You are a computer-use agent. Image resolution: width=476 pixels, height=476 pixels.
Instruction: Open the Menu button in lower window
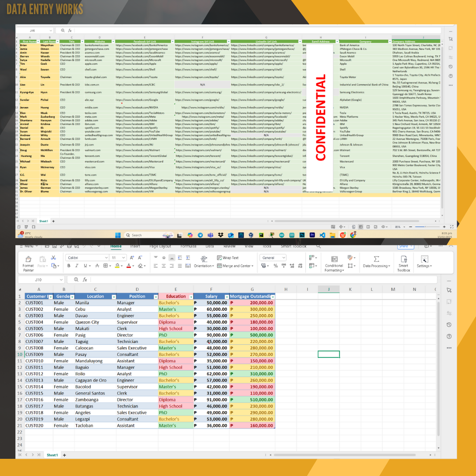point(29,246)
